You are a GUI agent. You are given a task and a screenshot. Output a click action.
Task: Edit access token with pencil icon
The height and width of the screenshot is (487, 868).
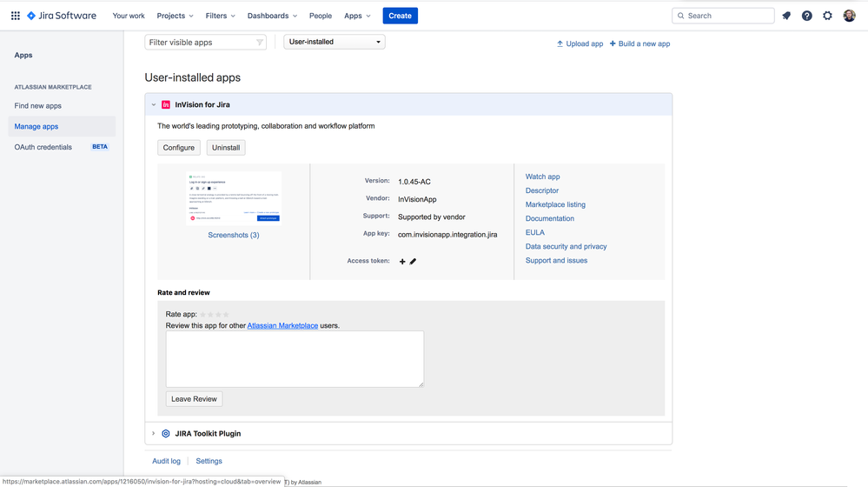pyautogui.click(x=413, y=262)
